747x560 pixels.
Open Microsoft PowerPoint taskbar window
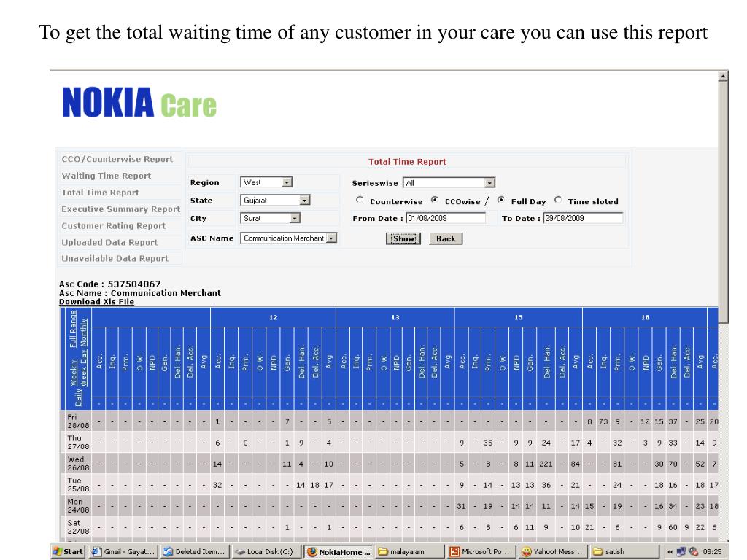(481, 551)
